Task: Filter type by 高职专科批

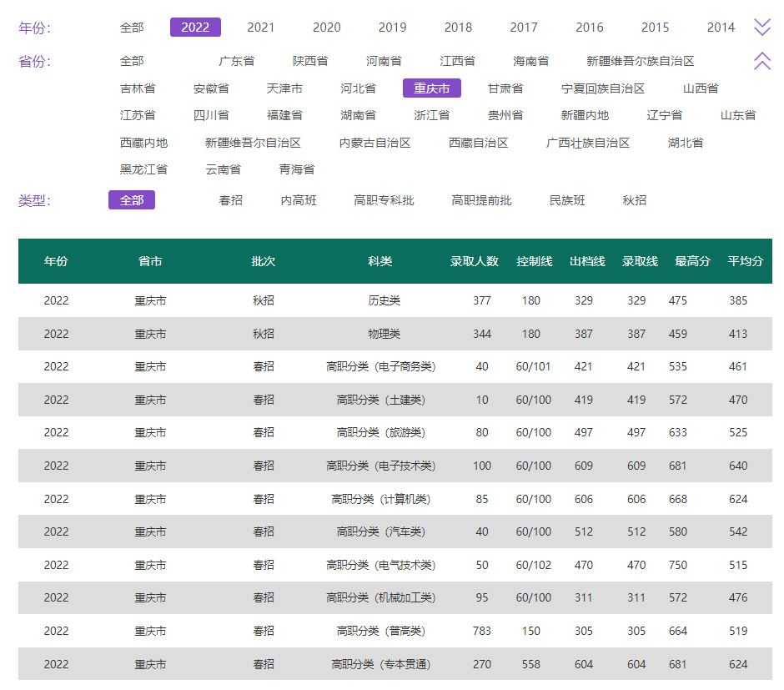Action: [x=384, y=200]
